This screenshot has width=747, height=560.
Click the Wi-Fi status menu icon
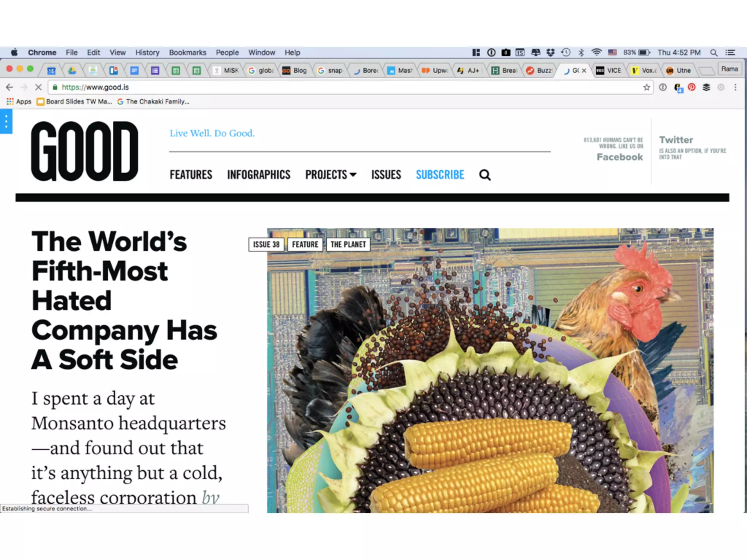(596, 52)
